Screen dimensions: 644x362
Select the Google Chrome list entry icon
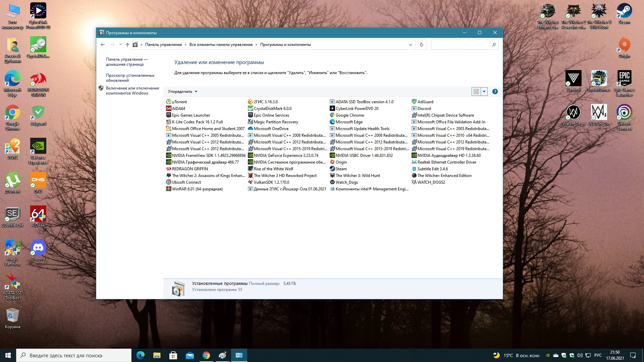click(x=332, y=115)
